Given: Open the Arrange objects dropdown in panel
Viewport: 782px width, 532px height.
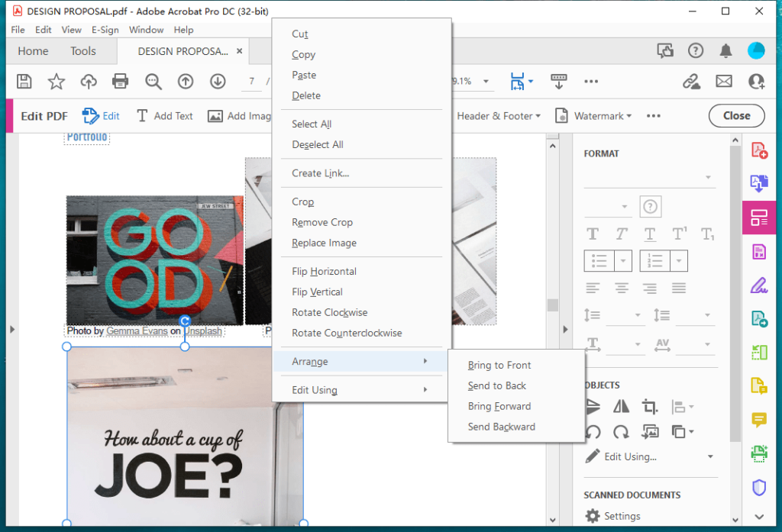Looking at the screenshot, I should [682, 432].
